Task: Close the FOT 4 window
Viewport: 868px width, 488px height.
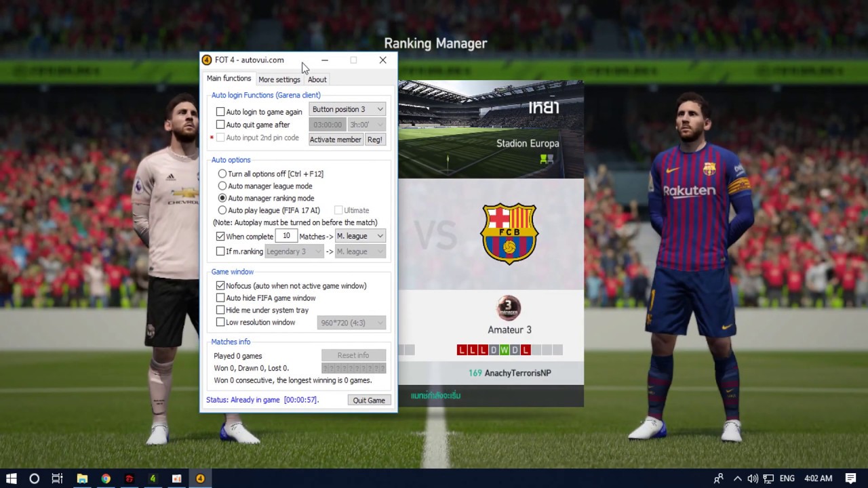Action: [x=382, y=60]
